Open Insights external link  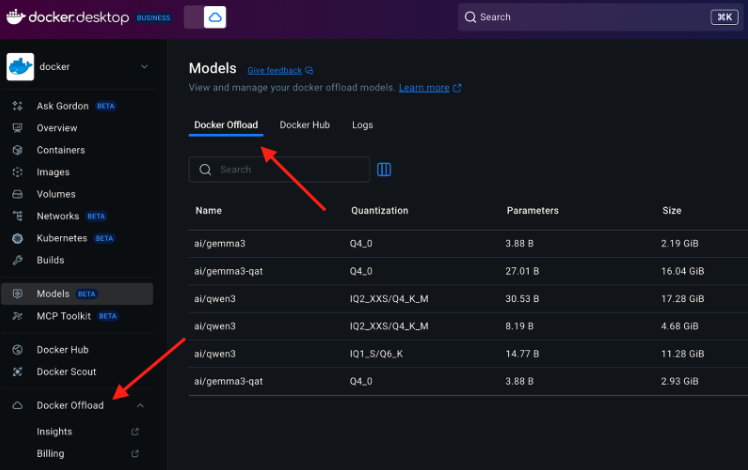(54, 431)
